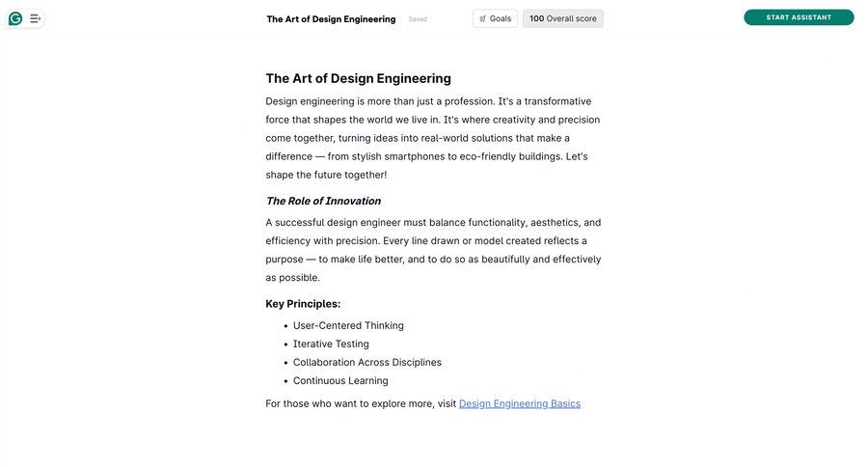Open the Design Engineering Basics link
The height and width of the screenshot is (467, 868).
point(520,403)
